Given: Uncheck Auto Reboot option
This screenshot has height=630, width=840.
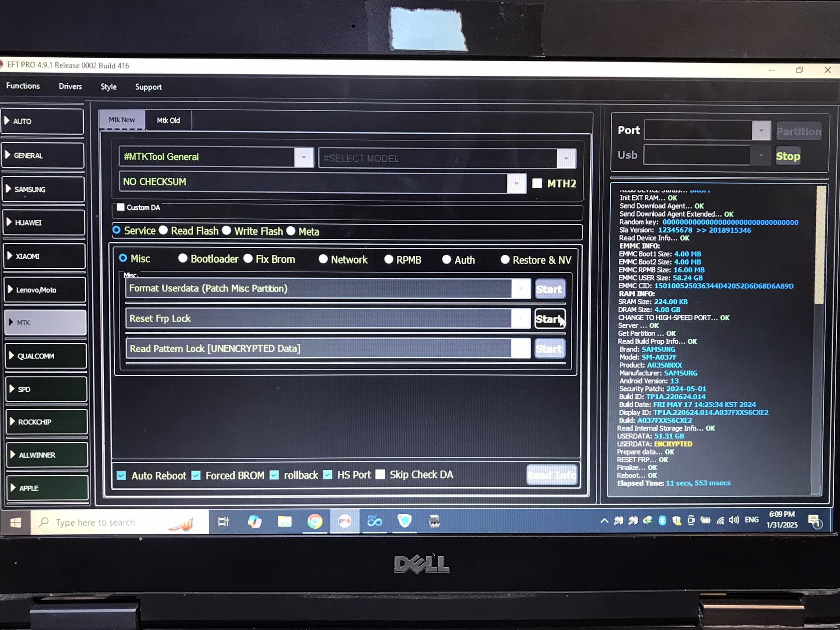Looking at the screenshot, I should [121, 475].
